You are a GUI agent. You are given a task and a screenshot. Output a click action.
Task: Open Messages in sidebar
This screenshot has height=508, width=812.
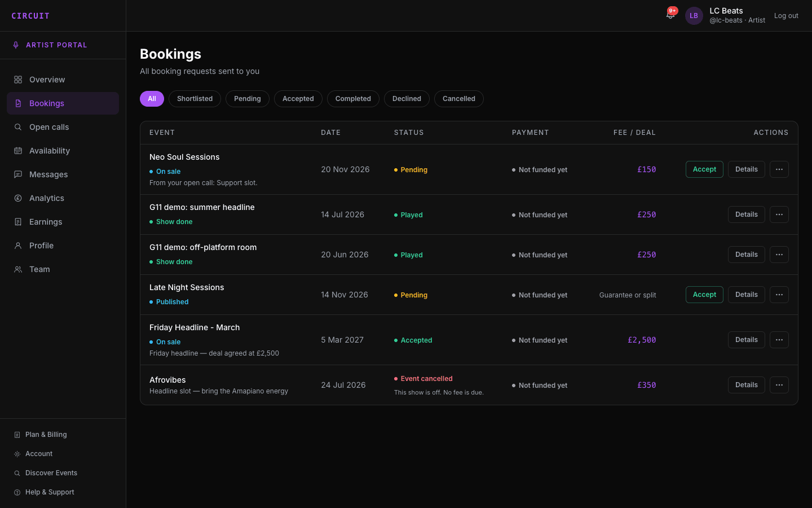click(63, 174)
